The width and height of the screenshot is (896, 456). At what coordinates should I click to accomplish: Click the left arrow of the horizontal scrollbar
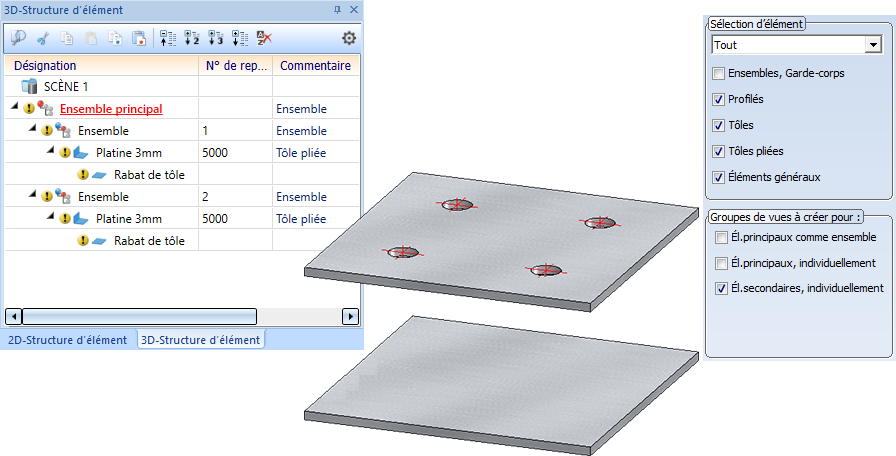14,316
